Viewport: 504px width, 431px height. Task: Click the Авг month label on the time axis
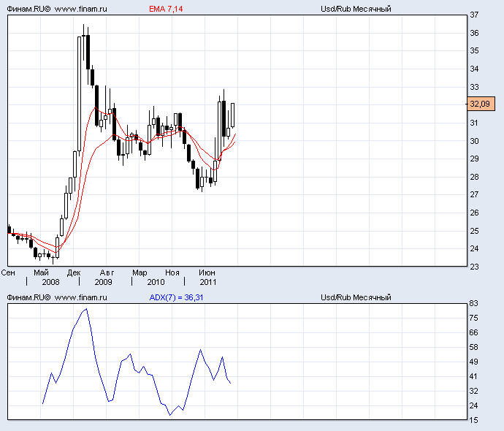107,273
